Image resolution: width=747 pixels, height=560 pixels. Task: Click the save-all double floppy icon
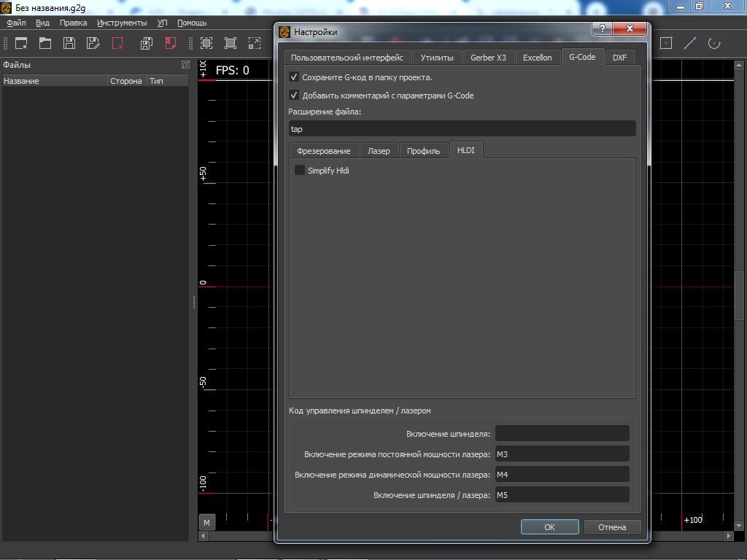click(147, 43)
